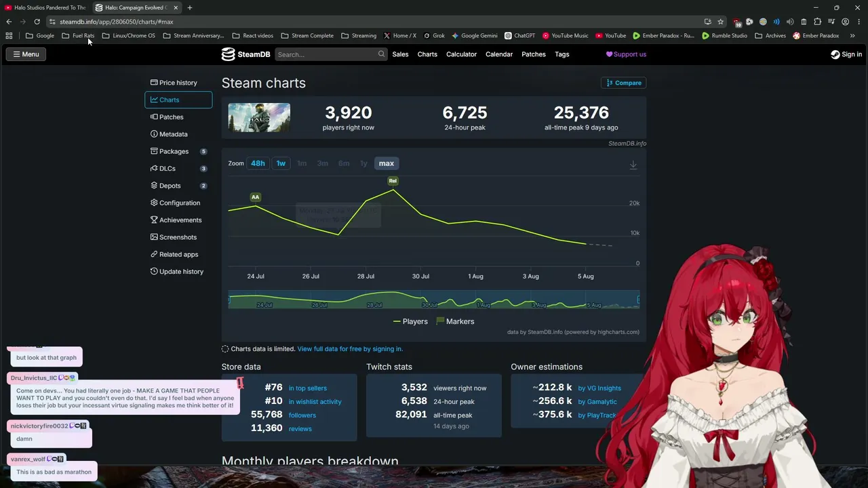This screenshot has height=488, width=868.
Task: Set chart zoom to max
Action: coord(387,163)
